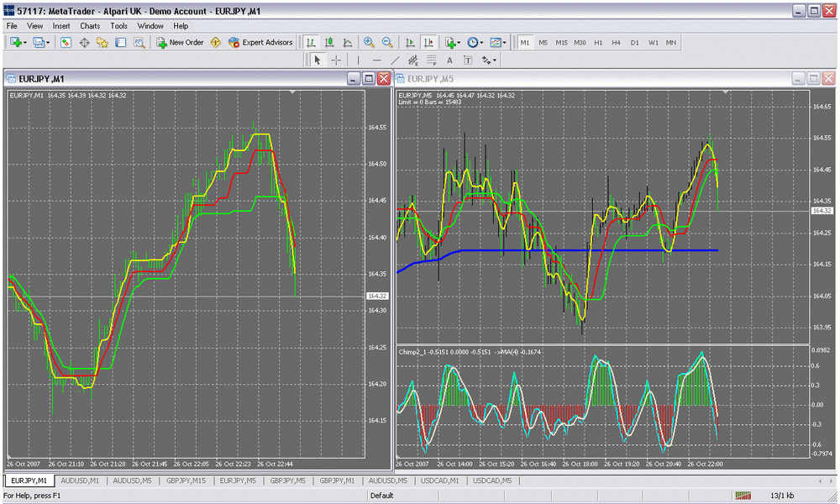Viewport: 840px width, 504px height.
Task: Open the View menu
Action: 34,26
